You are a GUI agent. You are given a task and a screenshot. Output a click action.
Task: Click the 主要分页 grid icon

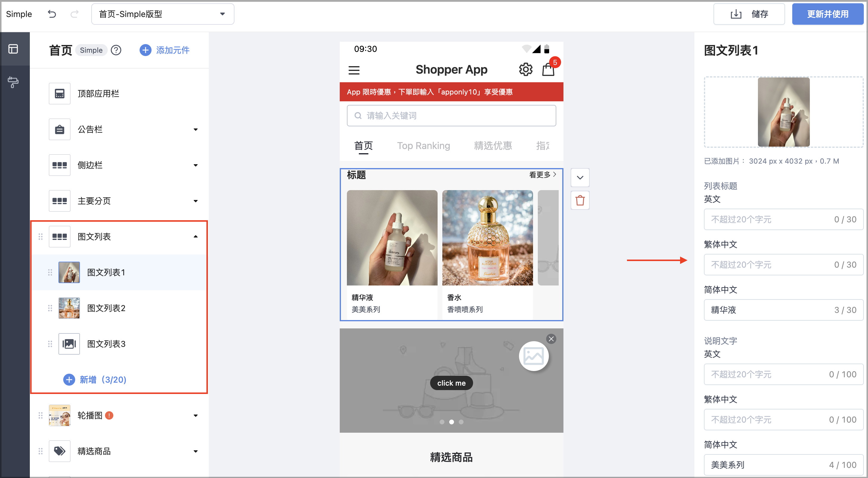pyautogui.click(x=60, y=201)
